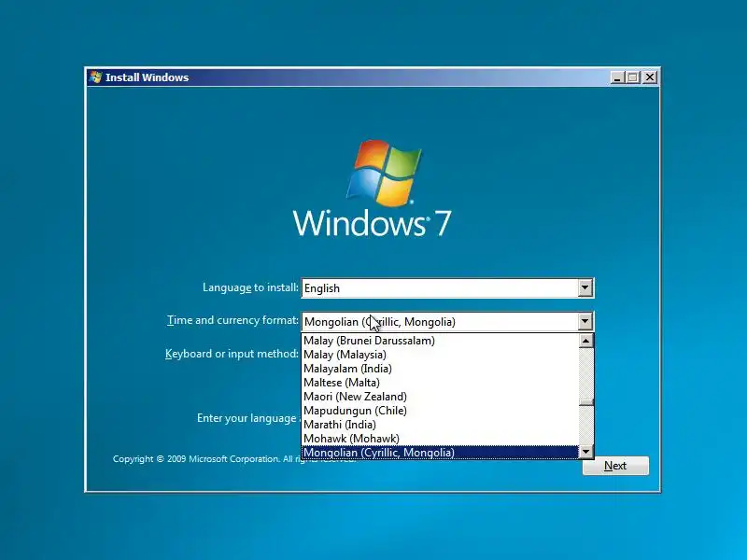Select Maori (New Zealand) entry

tap(440, 397)
